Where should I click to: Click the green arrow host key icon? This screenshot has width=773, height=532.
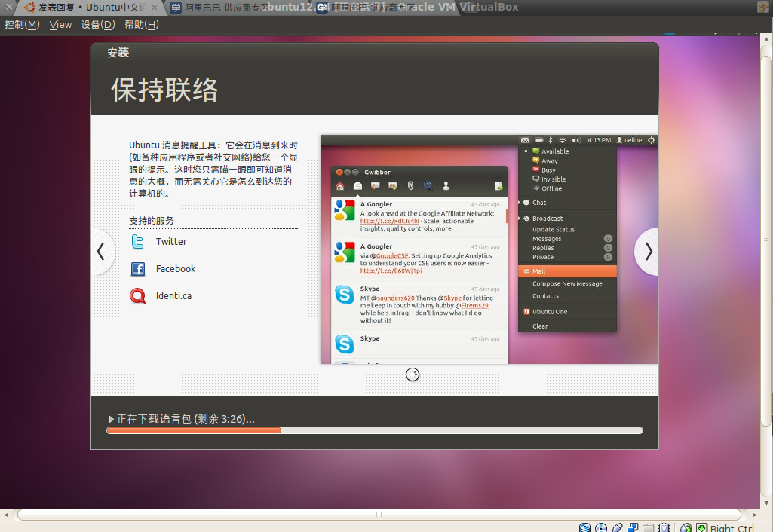702,527
